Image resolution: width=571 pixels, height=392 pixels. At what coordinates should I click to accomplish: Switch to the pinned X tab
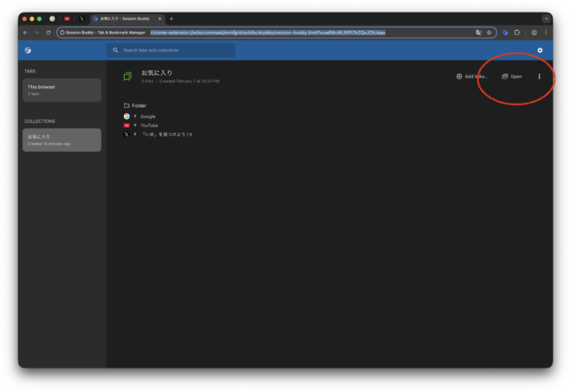82,18
